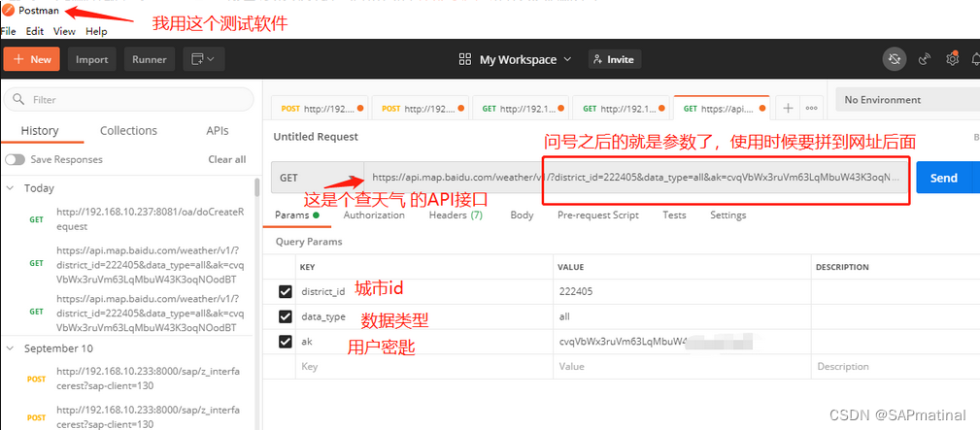Click the orange New button
Screen dimensions: 980x430
pos(32,59)
